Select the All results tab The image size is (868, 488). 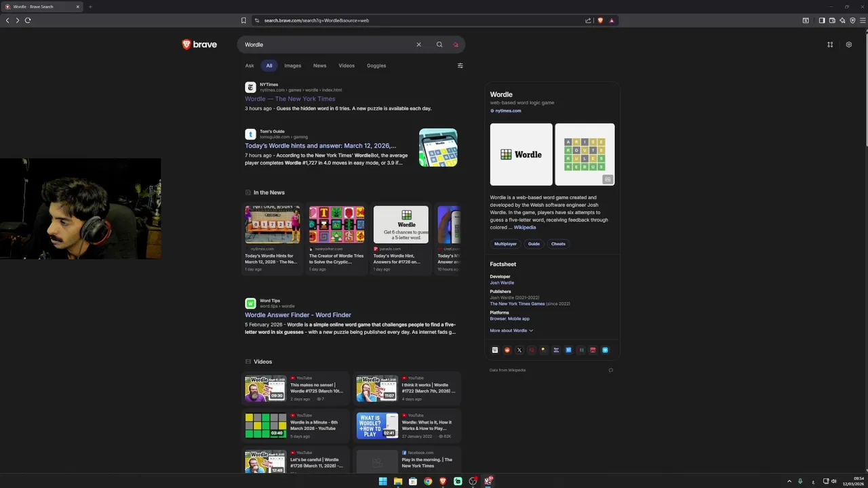coord(269,66)
